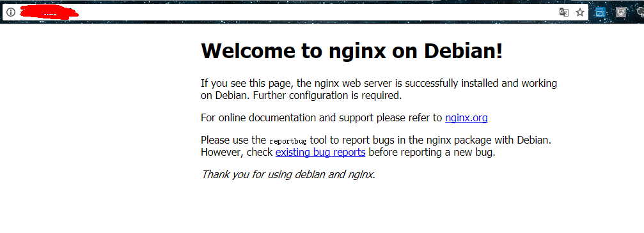Open the existing bug reports link

click(x=320, y=152)
